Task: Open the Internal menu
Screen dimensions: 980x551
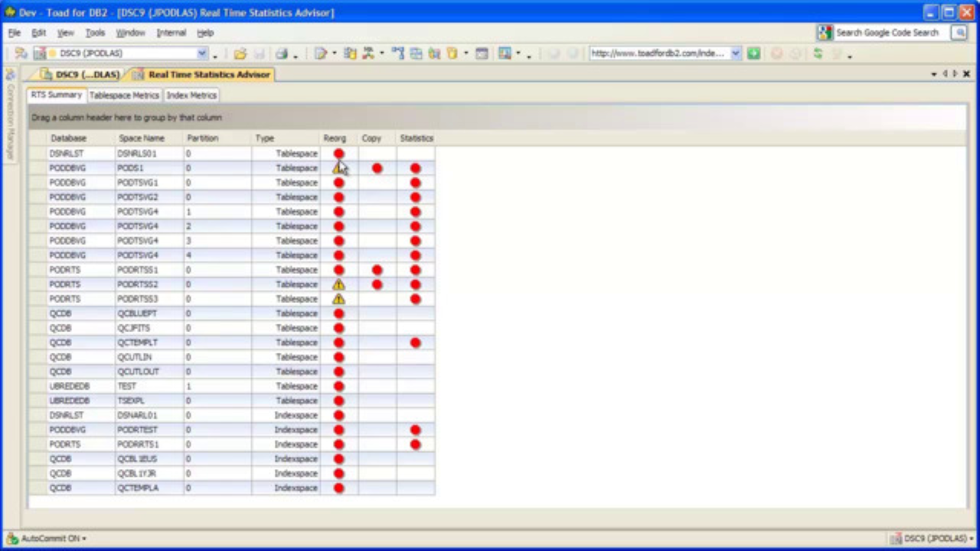Action: pyautogui.click(x=171, y=33)
